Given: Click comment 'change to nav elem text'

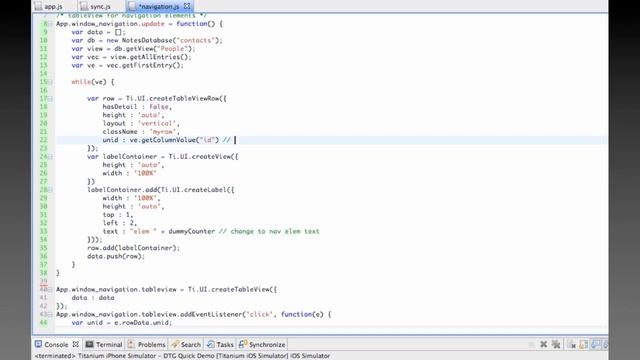Looking at the screenshot, I should (275, 231).
